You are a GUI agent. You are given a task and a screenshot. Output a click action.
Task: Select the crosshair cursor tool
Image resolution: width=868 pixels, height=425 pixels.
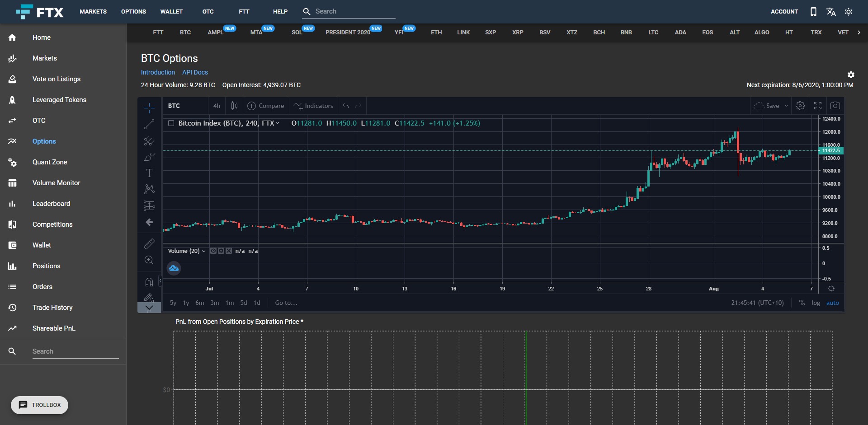pyautogui.click(x=149, y=107)
